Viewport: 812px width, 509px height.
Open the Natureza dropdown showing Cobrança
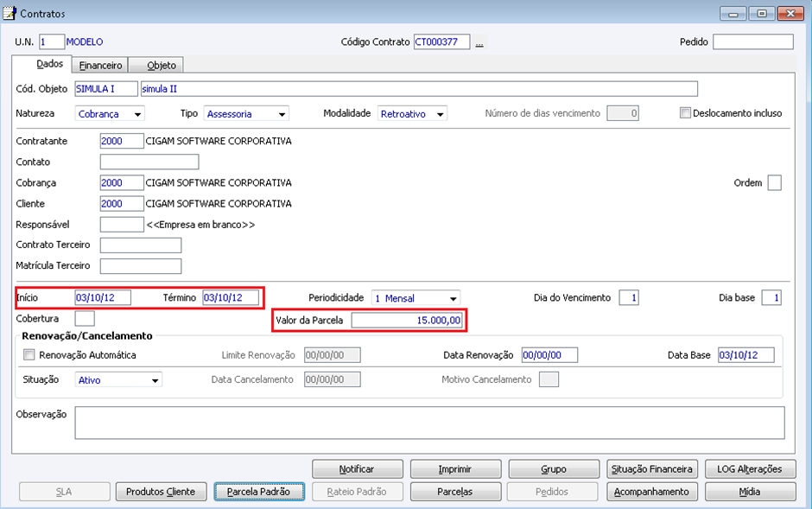click(x=110, y=114)
